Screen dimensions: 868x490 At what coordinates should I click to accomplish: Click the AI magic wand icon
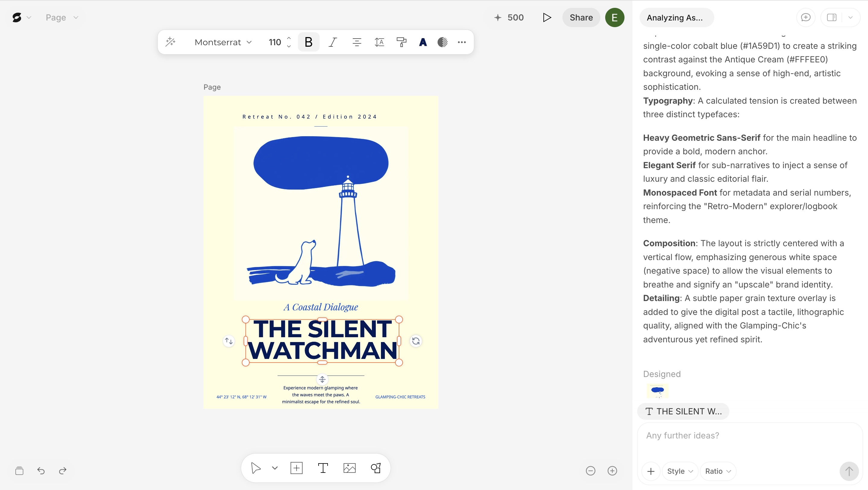click(x=171, y=42)
